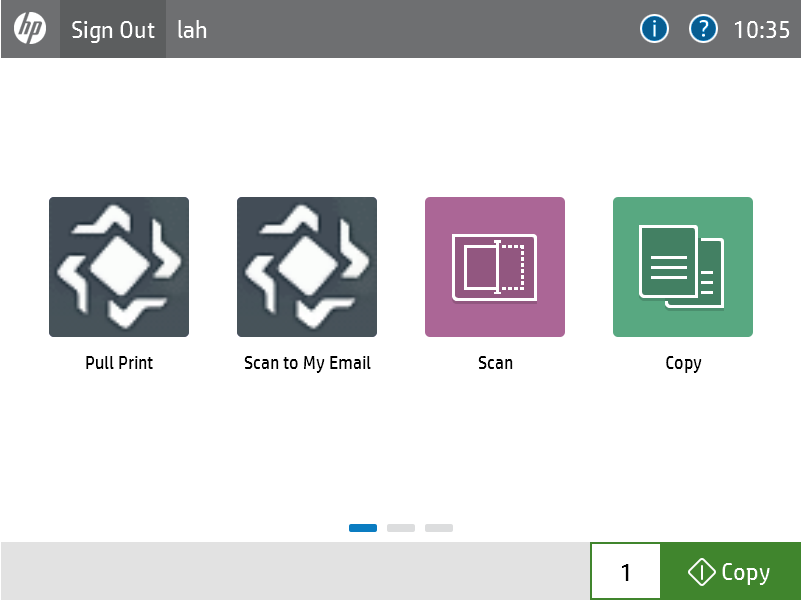This screenshot has height=600, width=801.
Task: Tap the Copy label under green tile
Action: tap(683, 363)
